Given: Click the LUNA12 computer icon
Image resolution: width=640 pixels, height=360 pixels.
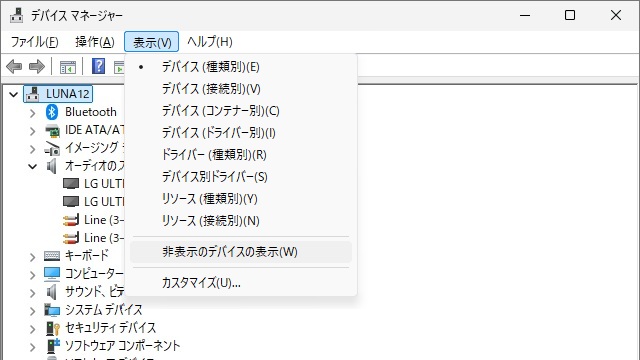Looking at the screenshot, I should tap(33, 94).
